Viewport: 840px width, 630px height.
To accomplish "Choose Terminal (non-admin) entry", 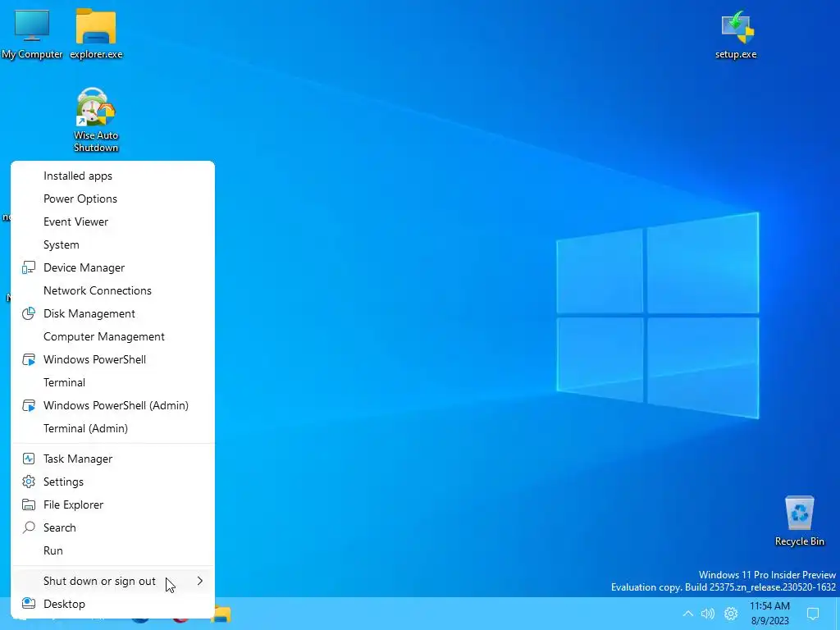I will (112, 382).
